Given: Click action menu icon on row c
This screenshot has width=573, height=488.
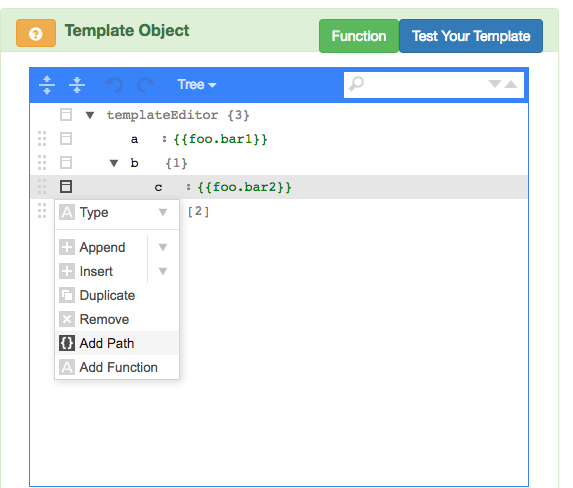Looking at the screenshot, I should click(66, 187).
